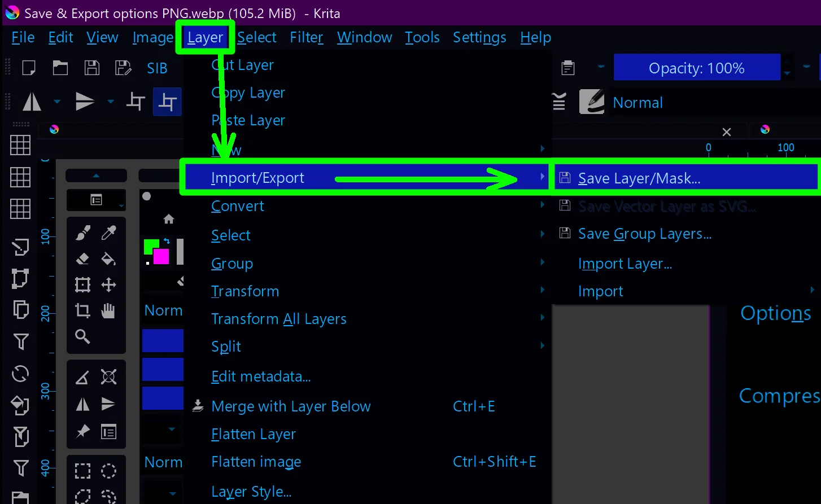The width and height of the screenshot is (821, 504).
Task: Choose the eraser icon in the toolbox
Action: (83, 258)
